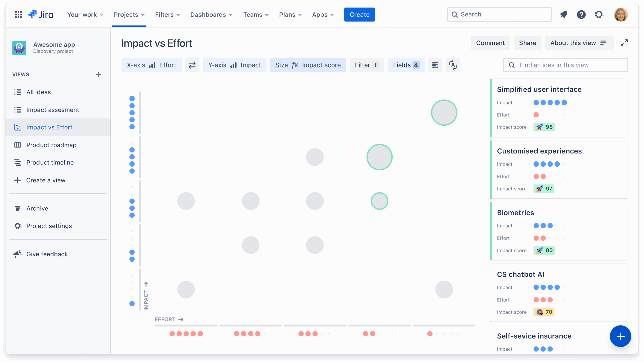Open the Impact assesment view
Viewport: 644px width, 363px height.
point(53,110)
